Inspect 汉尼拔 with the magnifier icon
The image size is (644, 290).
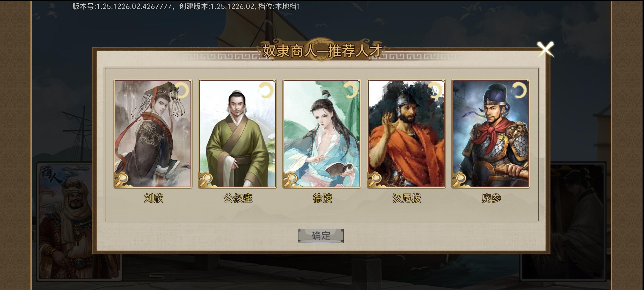(376, 179)
